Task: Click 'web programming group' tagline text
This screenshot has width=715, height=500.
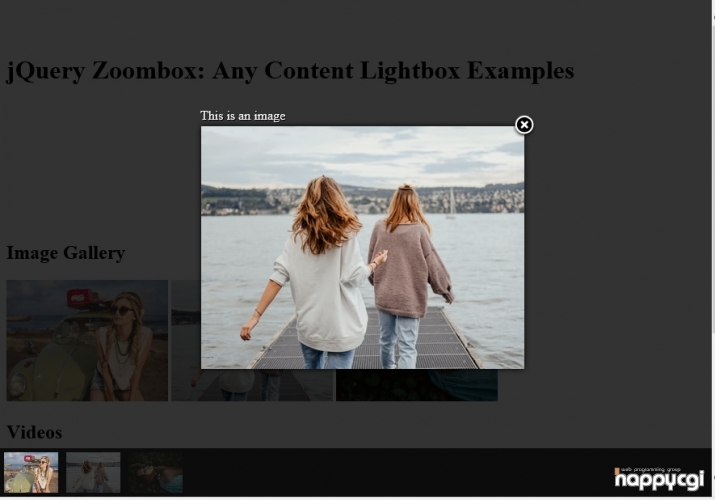Action: point(650,469)
